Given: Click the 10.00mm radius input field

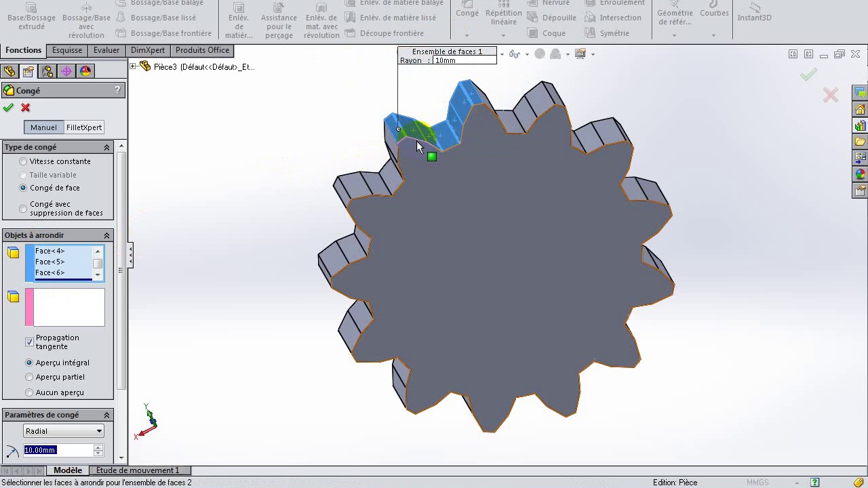Looking at the screenshot, I should [58, 450].
